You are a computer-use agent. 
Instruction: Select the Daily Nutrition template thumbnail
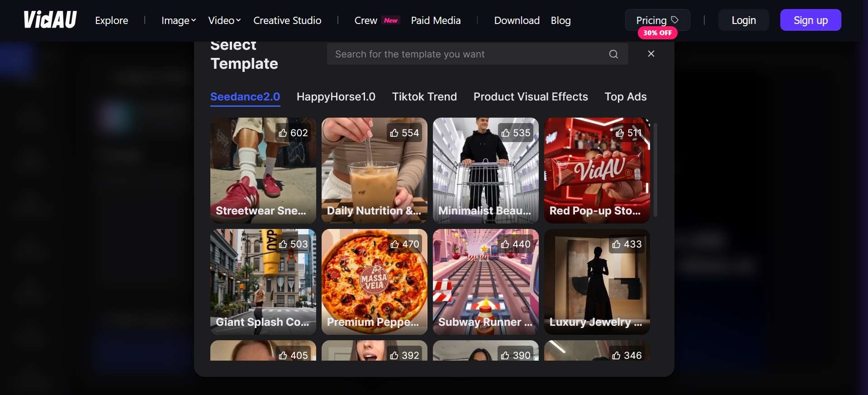coord(375,171)
